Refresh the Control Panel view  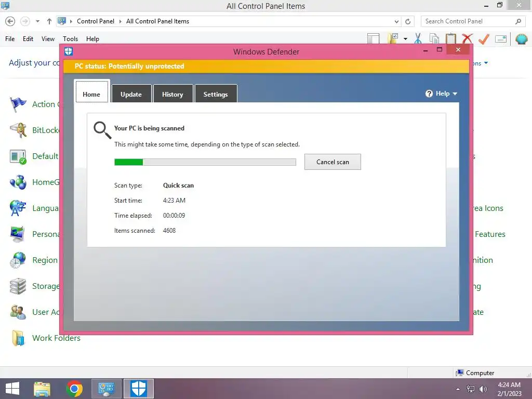(x=408, y=21)
